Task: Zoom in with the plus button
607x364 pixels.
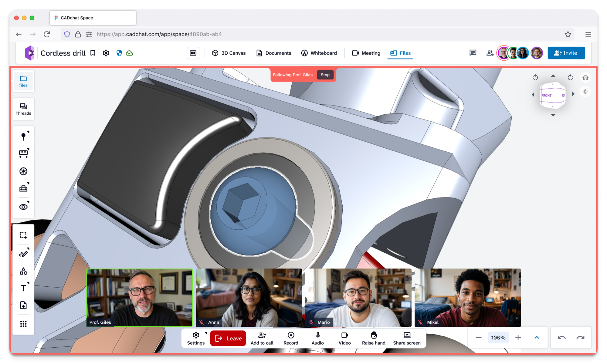Action: click(518, 338)
